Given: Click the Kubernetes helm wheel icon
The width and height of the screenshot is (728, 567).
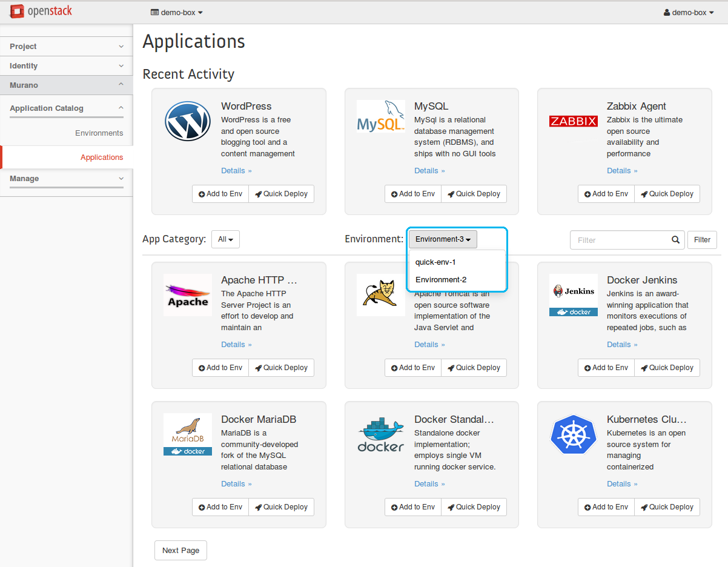Looking at the screenshot, I should pyautogui.click(x=573, y=434).
